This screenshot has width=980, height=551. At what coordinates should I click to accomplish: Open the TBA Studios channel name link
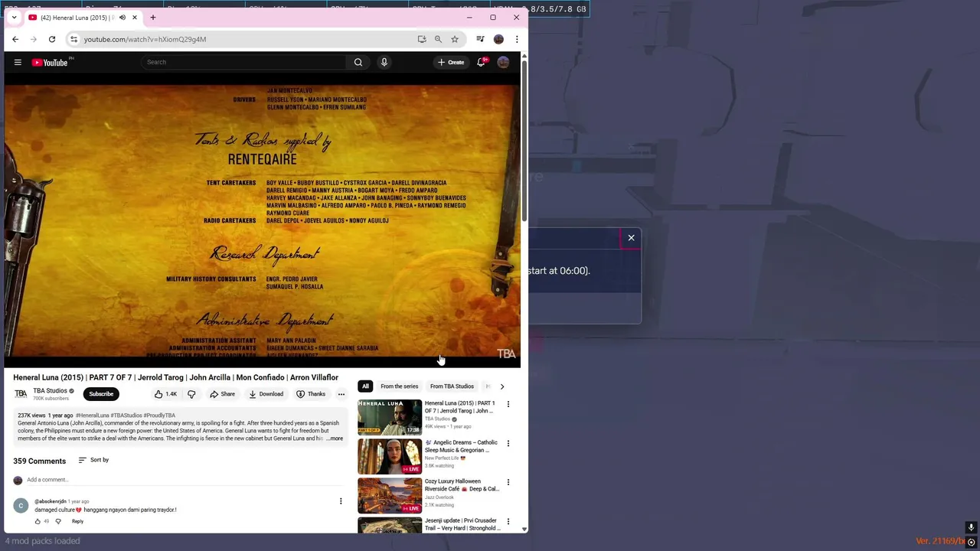click(x=50, y=391)
